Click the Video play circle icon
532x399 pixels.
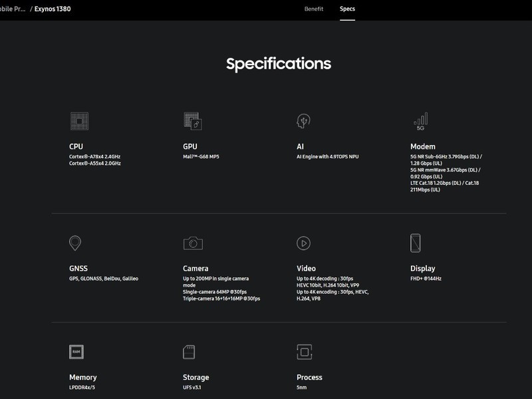point(303,243)
